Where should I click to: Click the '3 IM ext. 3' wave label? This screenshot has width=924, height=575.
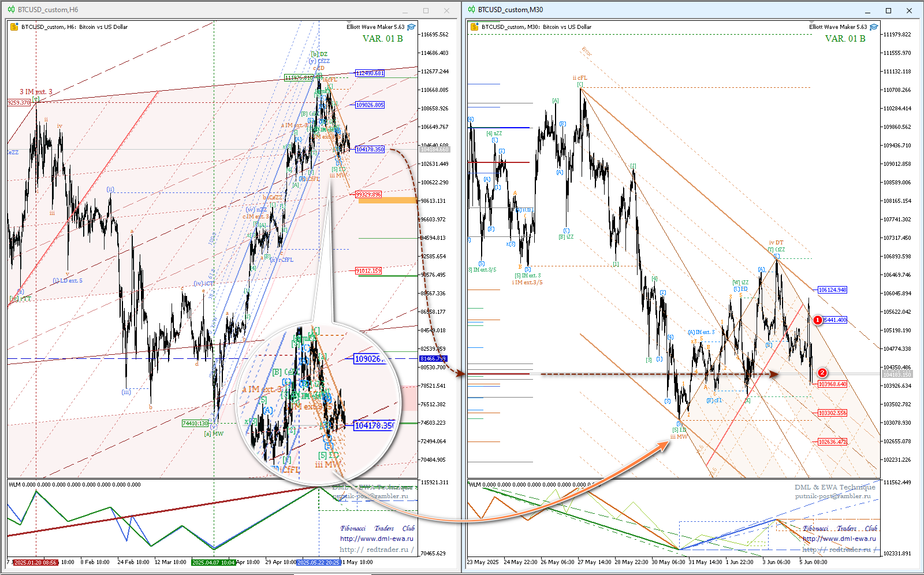coord(36,92)
